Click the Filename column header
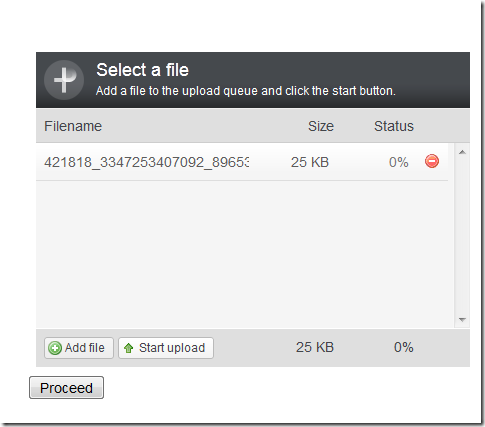This screenshot has width=485, height=427. pyautogui.click(x=73, y=126)
